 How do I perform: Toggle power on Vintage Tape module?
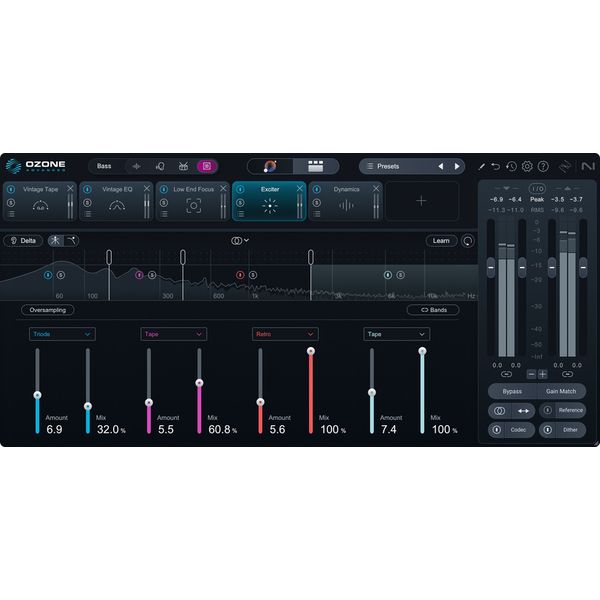pyautogui.click(x=11, y=189)
